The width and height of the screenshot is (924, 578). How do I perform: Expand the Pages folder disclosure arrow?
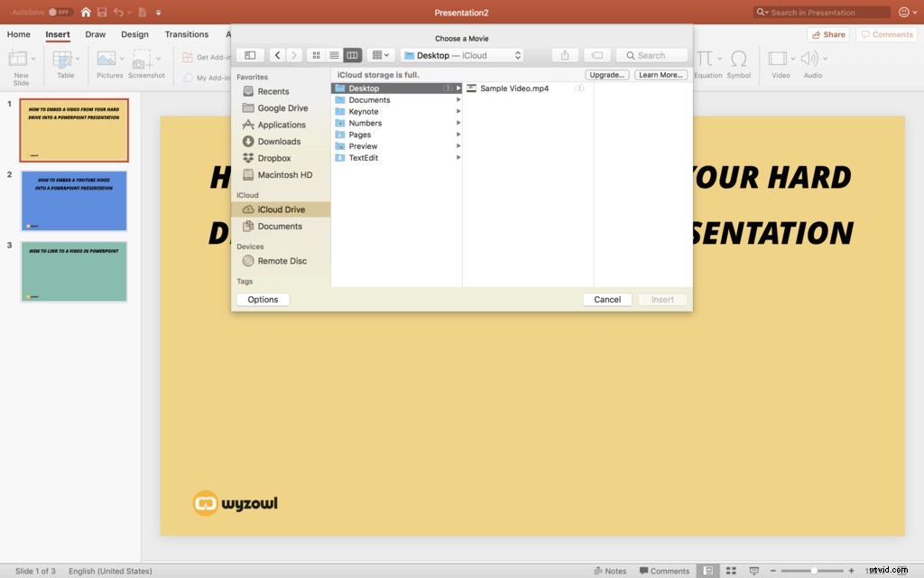(x=459, y=135)
